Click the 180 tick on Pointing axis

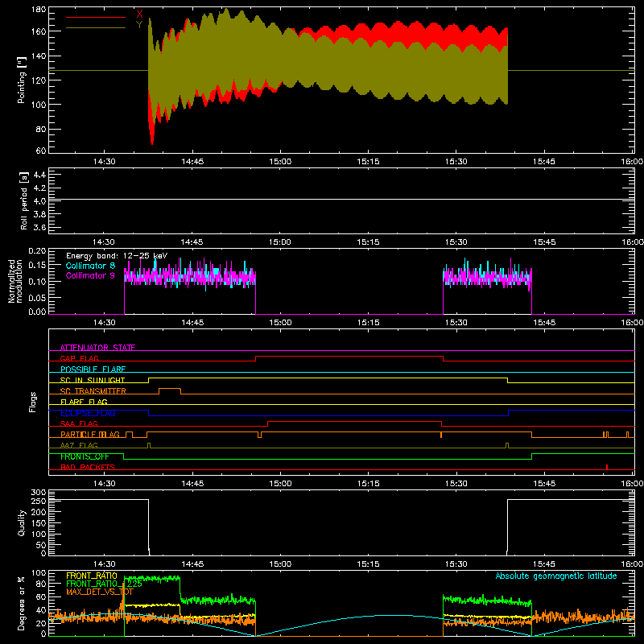point(38,10)
